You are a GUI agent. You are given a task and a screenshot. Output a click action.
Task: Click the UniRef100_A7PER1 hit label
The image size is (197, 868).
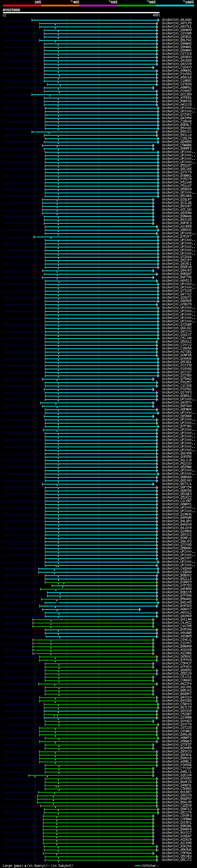coord(177,98)
